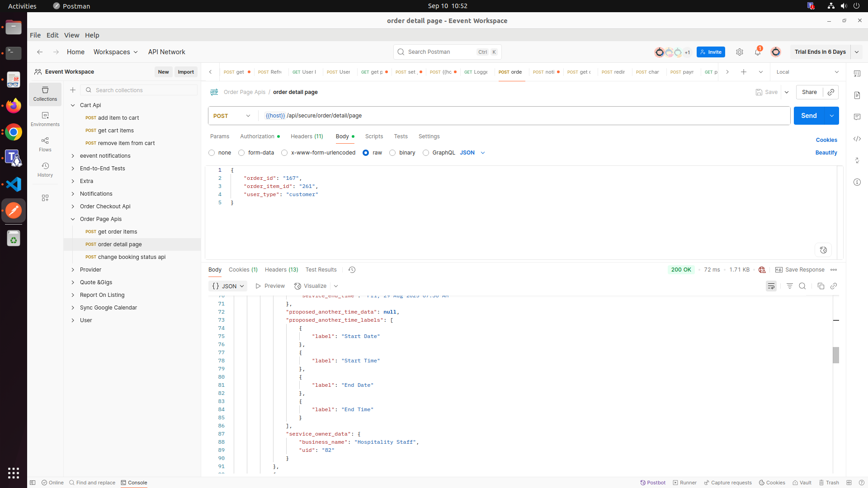
Task: Open the settings gear icon
Action: tap(740, 52)
